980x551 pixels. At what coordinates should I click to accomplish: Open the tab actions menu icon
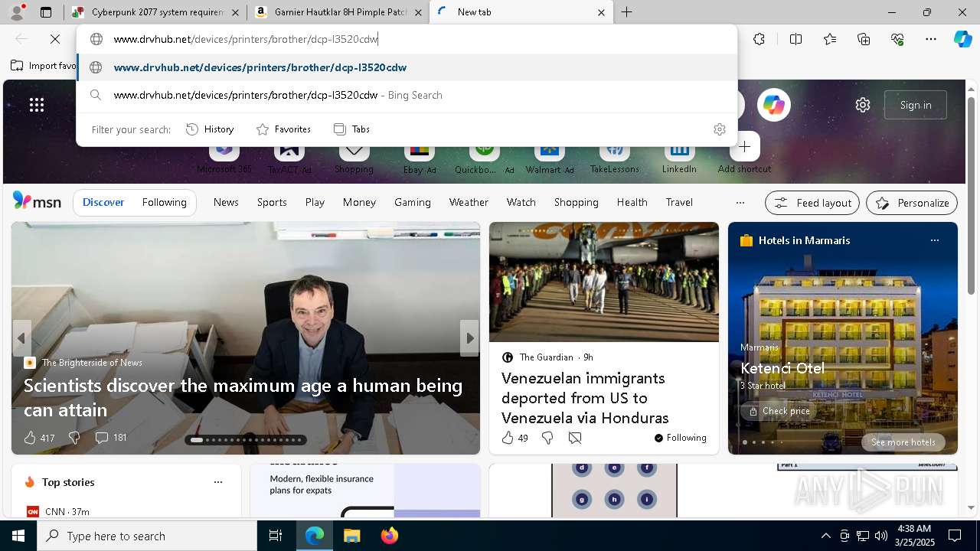[46, 12]
